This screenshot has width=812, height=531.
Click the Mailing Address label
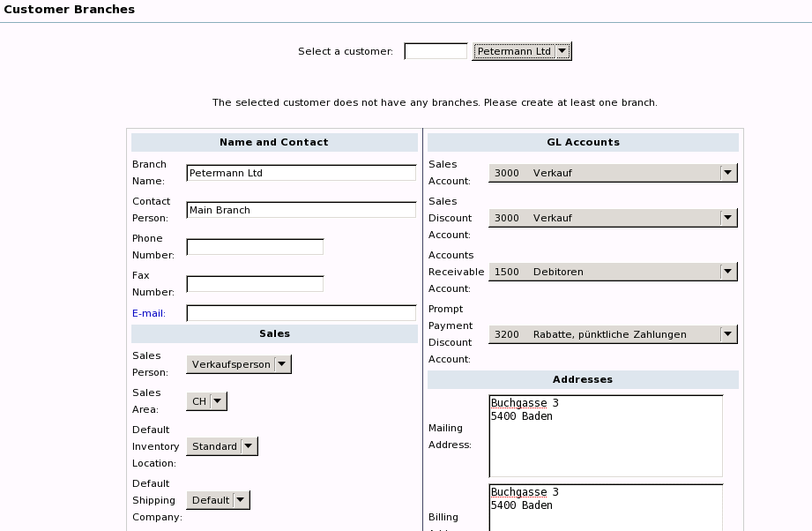click(450, 437)
